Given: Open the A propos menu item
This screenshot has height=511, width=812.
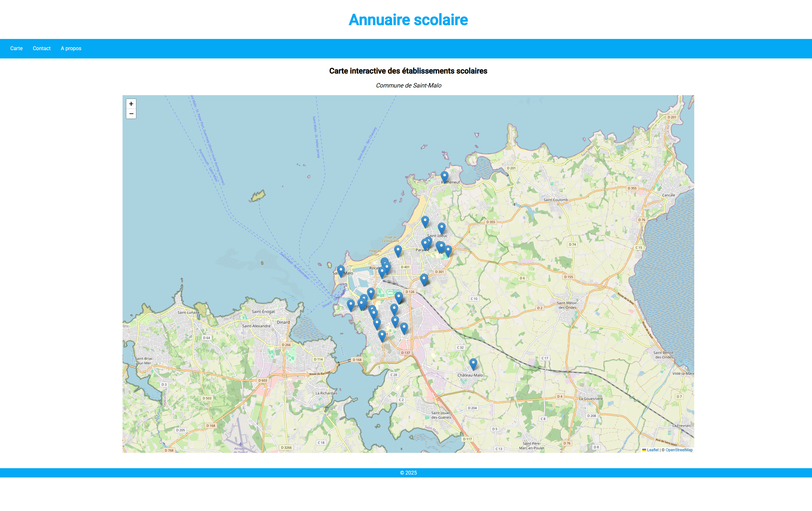Looking at the screenshot, I should point(71,48).
